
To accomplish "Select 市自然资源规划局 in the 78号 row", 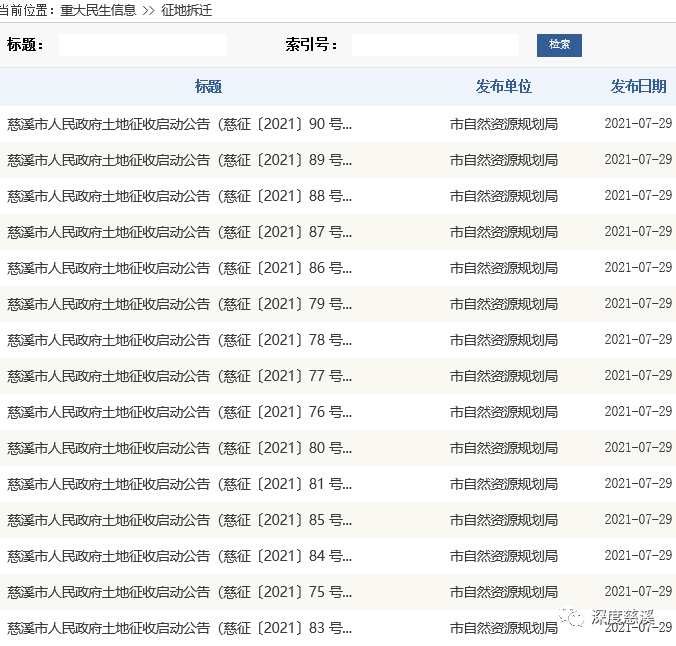I will 504,340.
